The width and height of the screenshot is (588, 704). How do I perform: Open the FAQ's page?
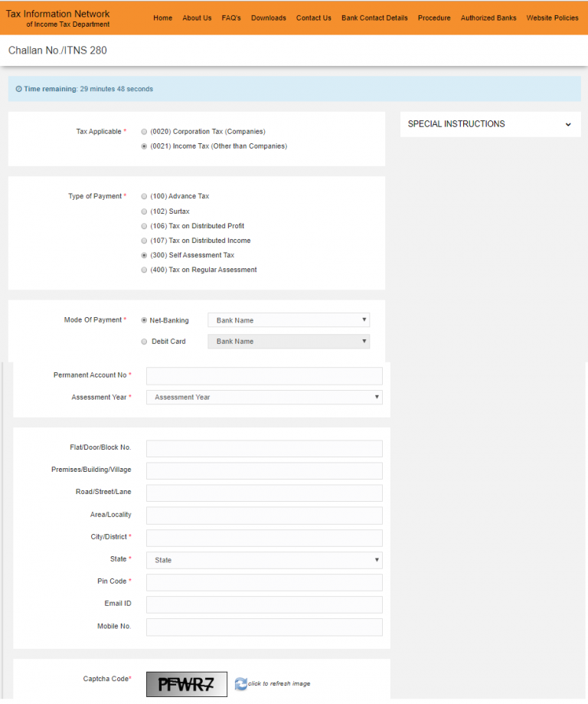click(x=231, y=18)
